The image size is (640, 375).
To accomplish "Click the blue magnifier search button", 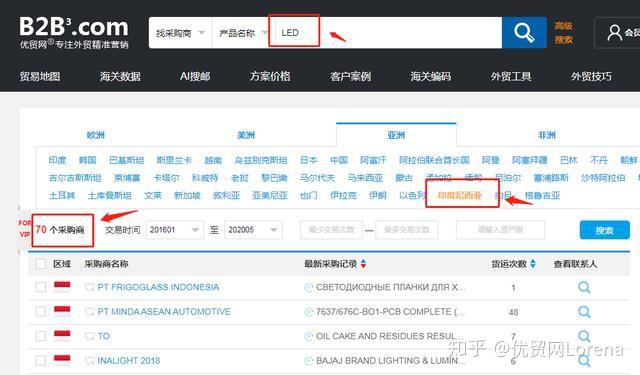I will [x=524, y=33].
